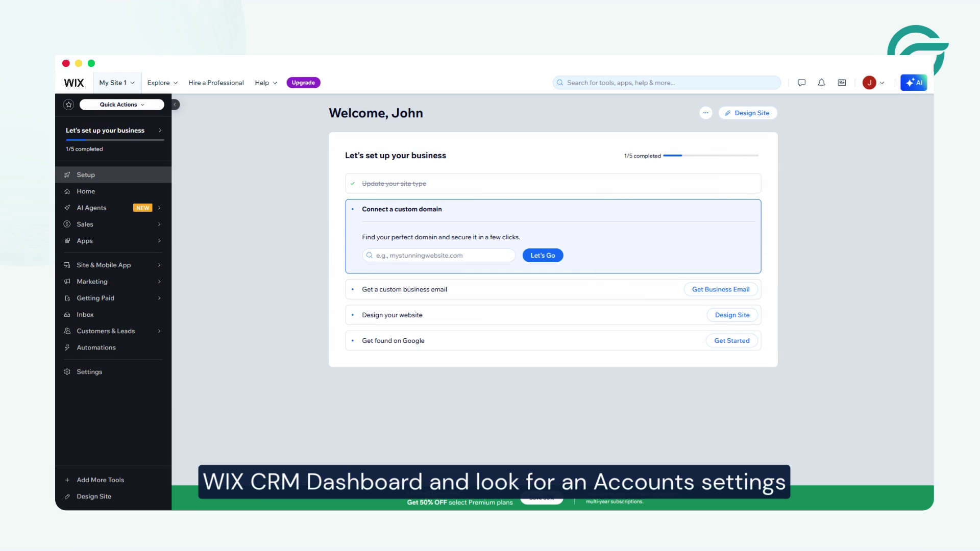Click the Get a custom business email text
This screenshot has width=980, height=551.
[x=404, y=289]
